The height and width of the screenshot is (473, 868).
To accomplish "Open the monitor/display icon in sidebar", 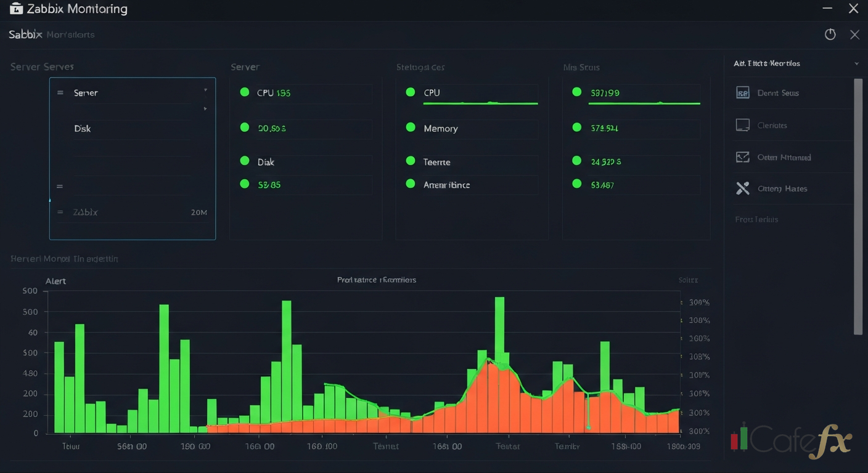I will point(743,124).
